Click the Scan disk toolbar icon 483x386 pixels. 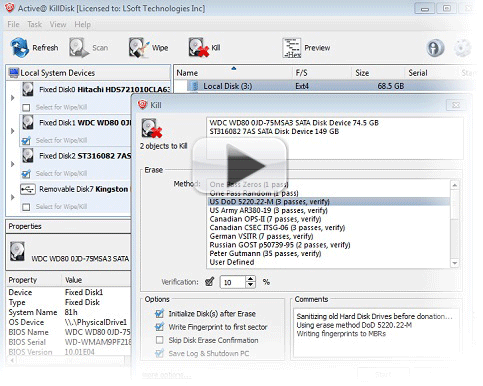(79, 47)
